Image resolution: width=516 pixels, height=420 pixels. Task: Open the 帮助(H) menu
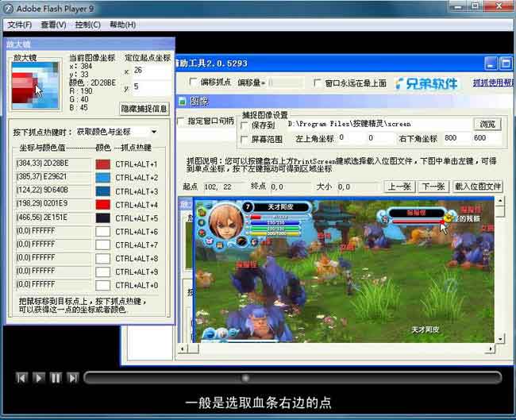[123, 25]
